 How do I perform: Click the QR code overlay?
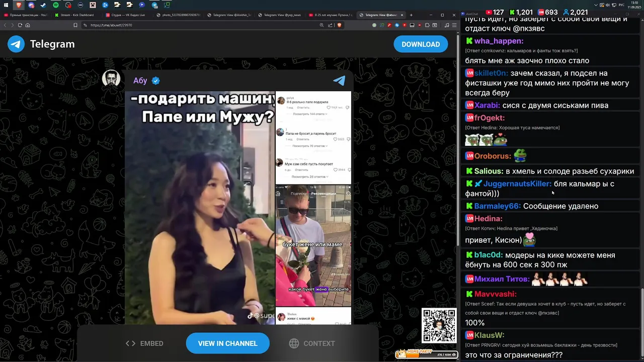[x=439, y=325]
